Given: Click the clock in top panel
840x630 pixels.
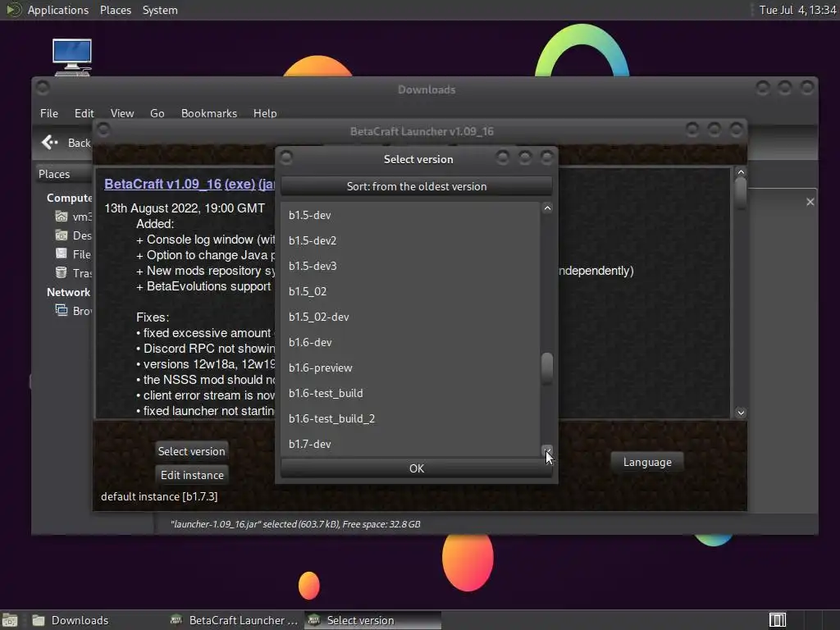Looking at the screenshot, I should pyautogui.click(x=797, y=10).
